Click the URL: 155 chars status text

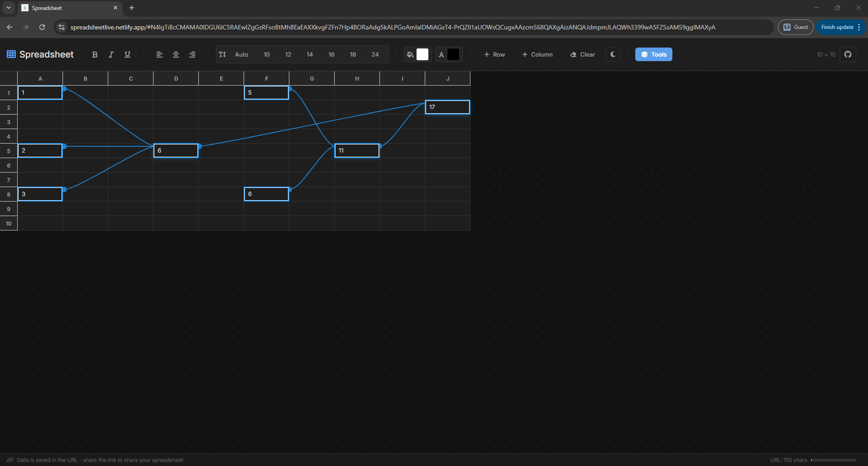coord(788,460)
